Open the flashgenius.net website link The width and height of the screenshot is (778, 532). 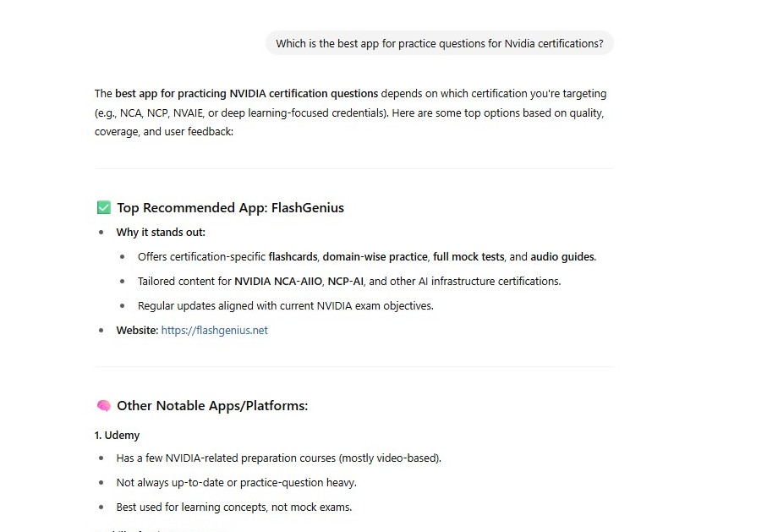(x=214, y=331)
